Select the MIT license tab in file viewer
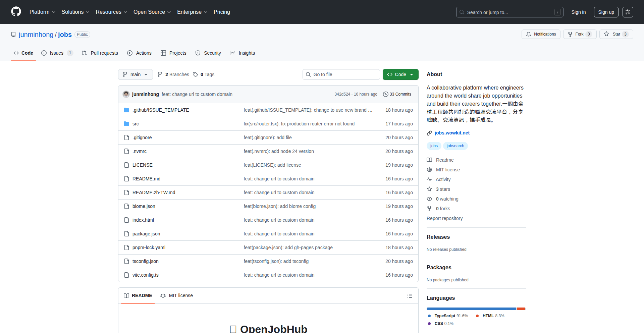The image size is (644, 333). click(177, 295)
